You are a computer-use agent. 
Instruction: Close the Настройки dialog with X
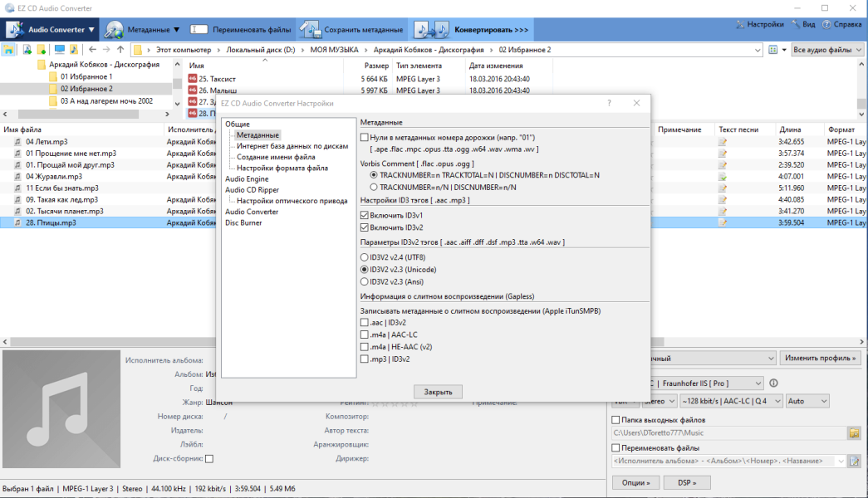636,103
